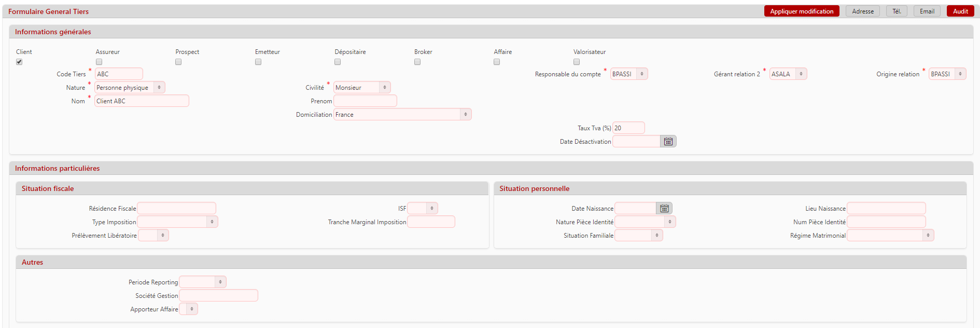980x328 pixels.
Task: Uncheck the Client checkbox
Action: coord(19,62)
